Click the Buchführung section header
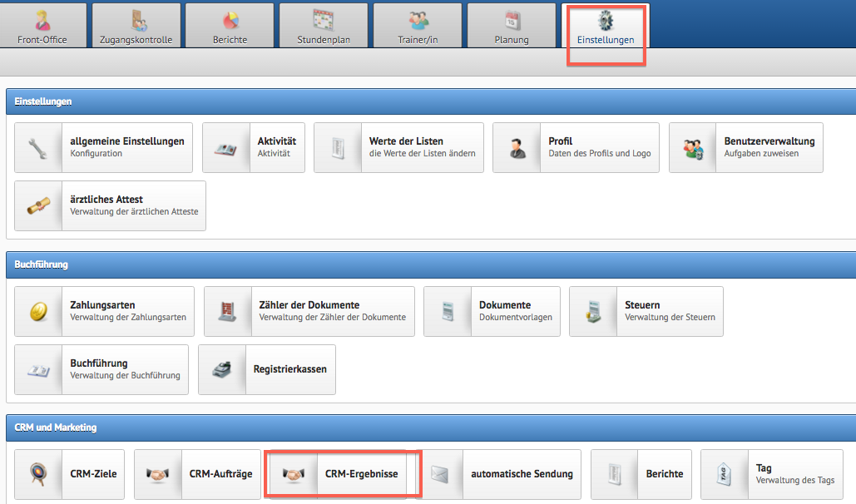 coord(431,264)
